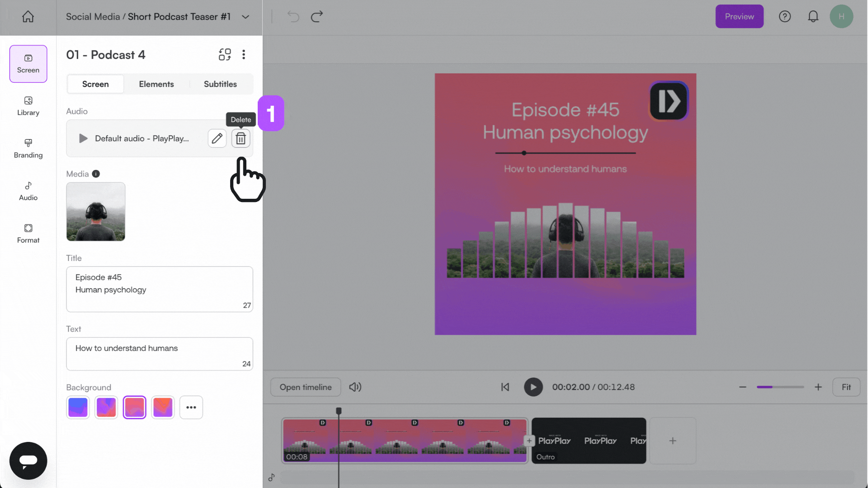Select the blue background color swatch
Viewport: 868px width, 488px height.
(x=78, y=407)
